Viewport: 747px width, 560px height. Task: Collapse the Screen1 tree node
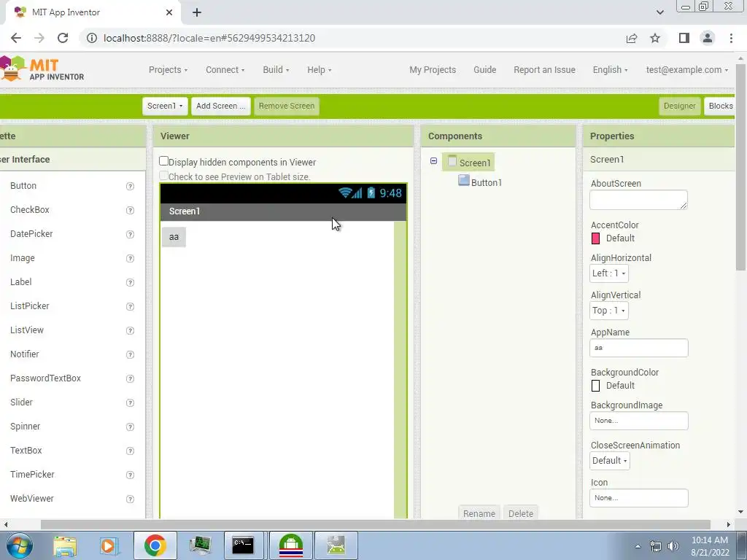tap(433, 161)
